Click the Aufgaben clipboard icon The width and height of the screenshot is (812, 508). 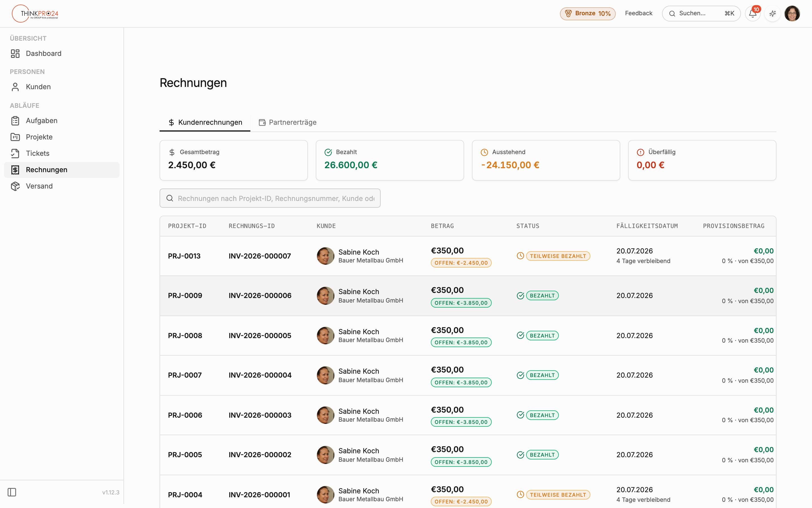(15, 121)
